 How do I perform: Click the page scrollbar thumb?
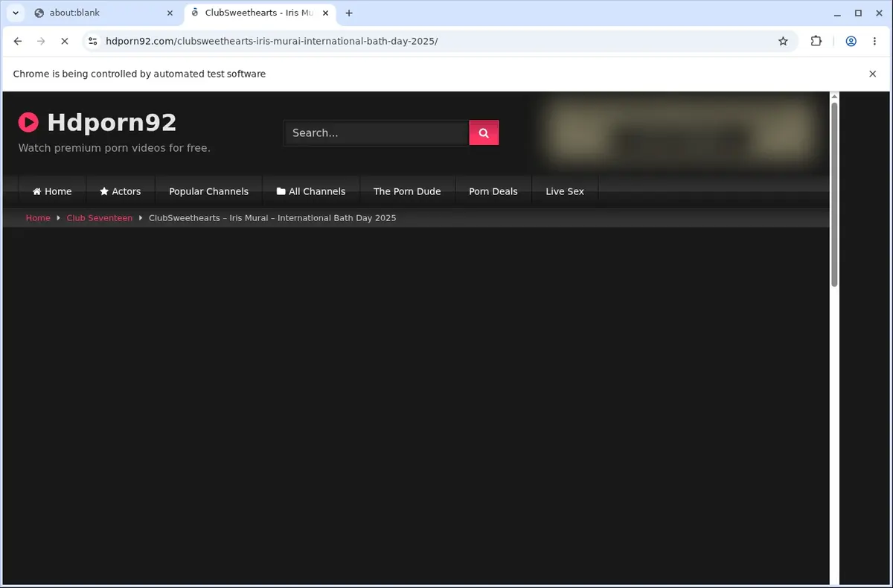(x=834, y=194)
